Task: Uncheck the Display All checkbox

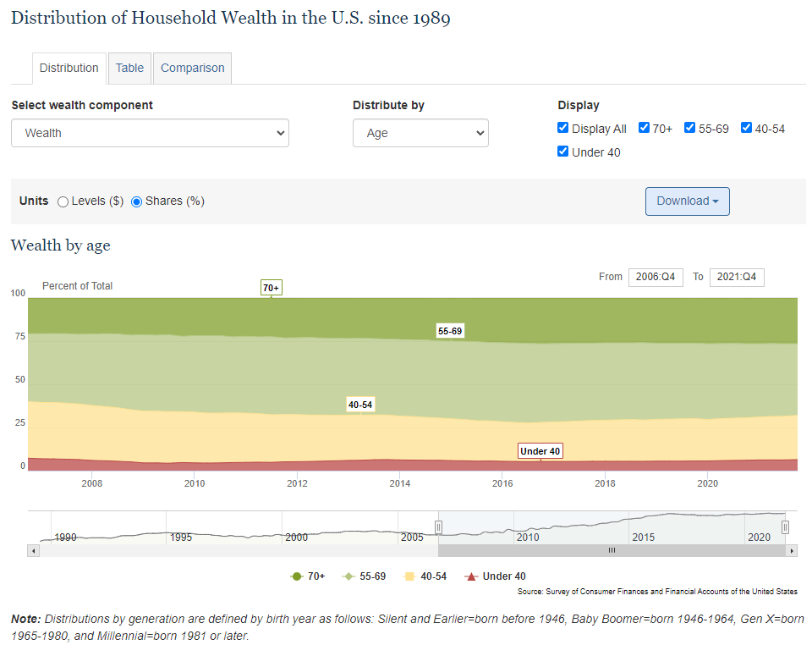Action: [x=563, y=128]
